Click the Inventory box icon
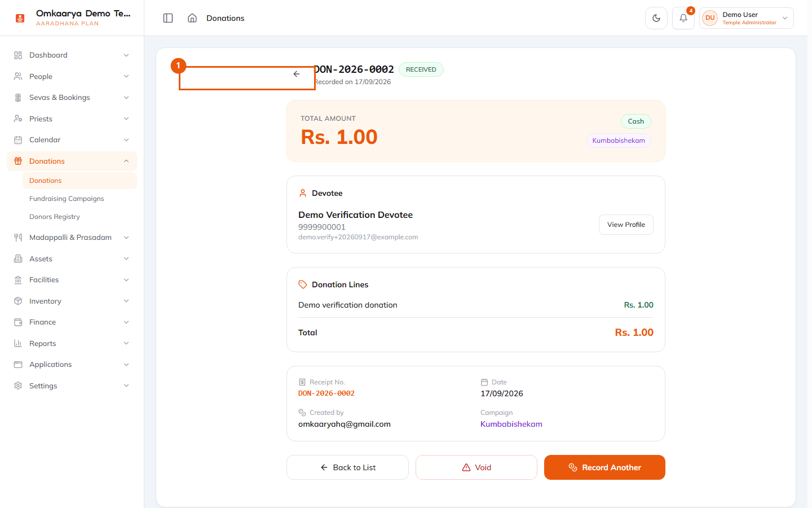The height and width of the screenshot is (508, 812). (18, 301)
